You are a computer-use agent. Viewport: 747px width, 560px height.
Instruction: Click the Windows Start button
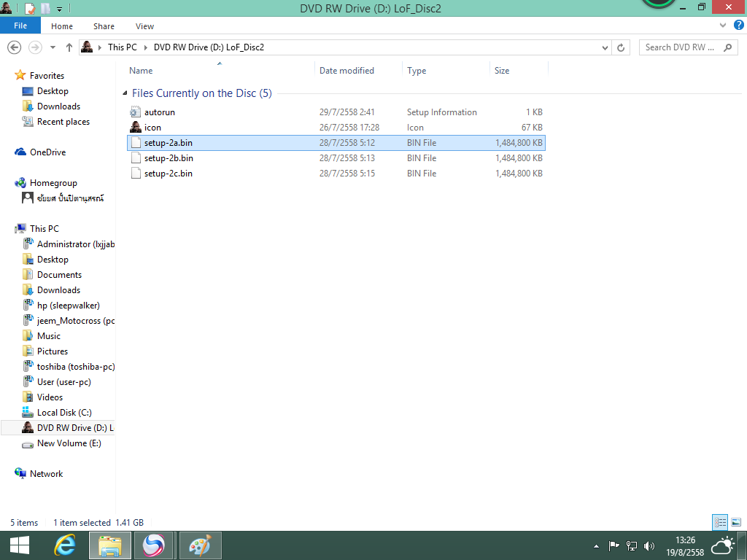pyautogui.click(x=20, y=545)
